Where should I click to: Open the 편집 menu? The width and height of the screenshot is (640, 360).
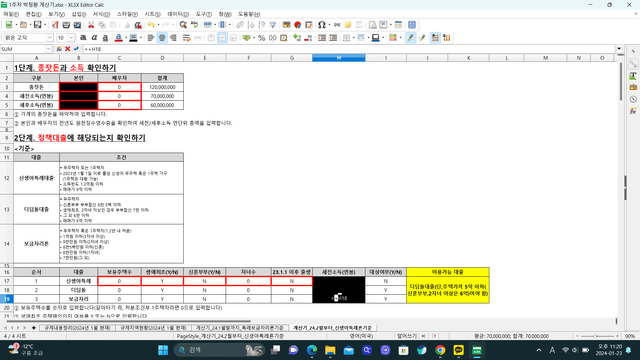(x=33, y=14)
